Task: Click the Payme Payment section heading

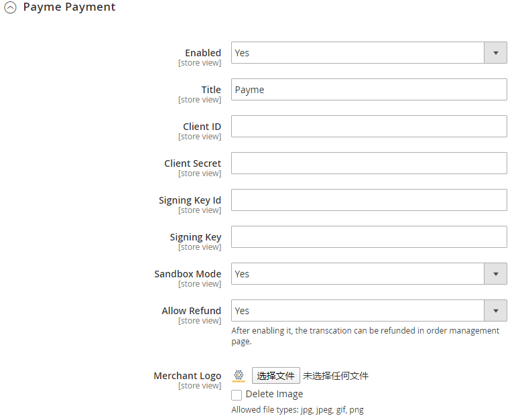Action: click(69, 7)
